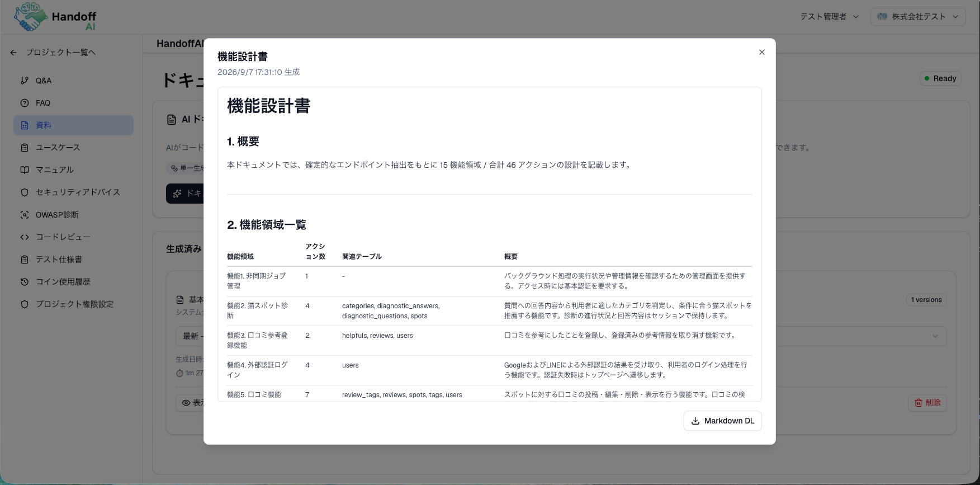The width and height of the screenshot is (980, 485).
Task: Click the 関連テーブル column header
Action: tap(362, 257)
